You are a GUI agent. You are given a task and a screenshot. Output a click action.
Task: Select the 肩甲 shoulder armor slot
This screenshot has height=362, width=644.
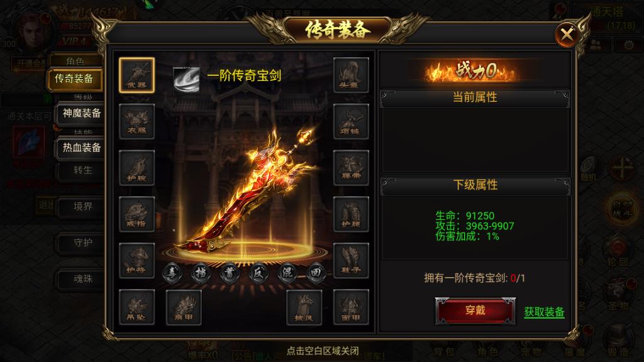(184, 307)
